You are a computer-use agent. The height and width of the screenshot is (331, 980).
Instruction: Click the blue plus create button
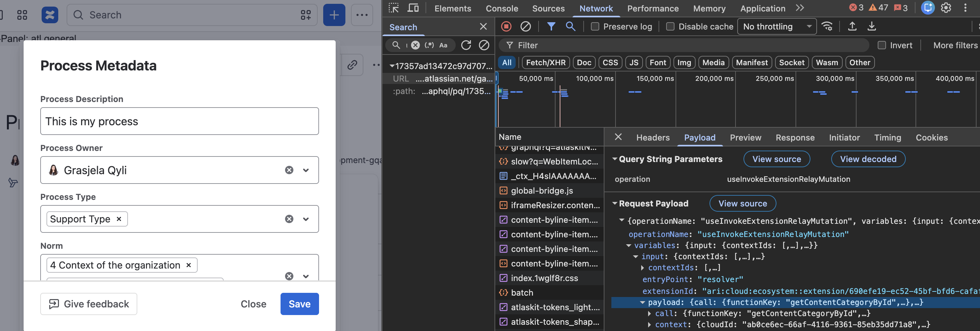[334, 15]
